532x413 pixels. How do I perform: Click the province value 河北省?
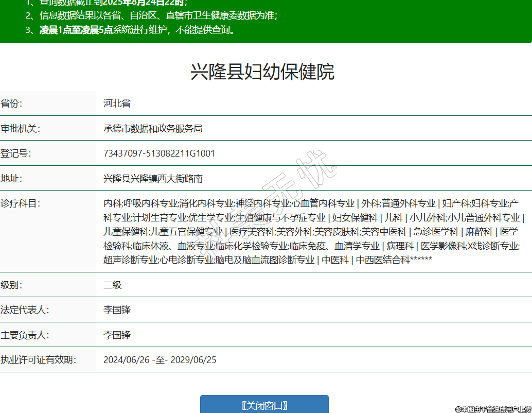(117, 104)
